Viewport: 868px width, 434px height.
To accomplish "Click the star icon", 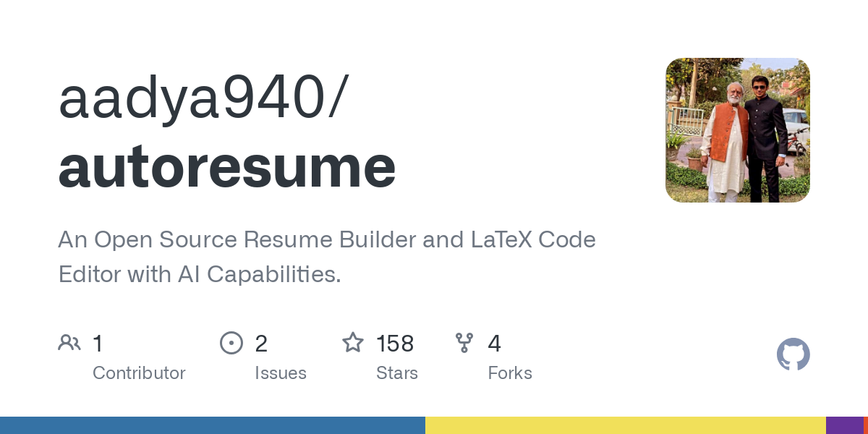I will (x=353, y=342).
